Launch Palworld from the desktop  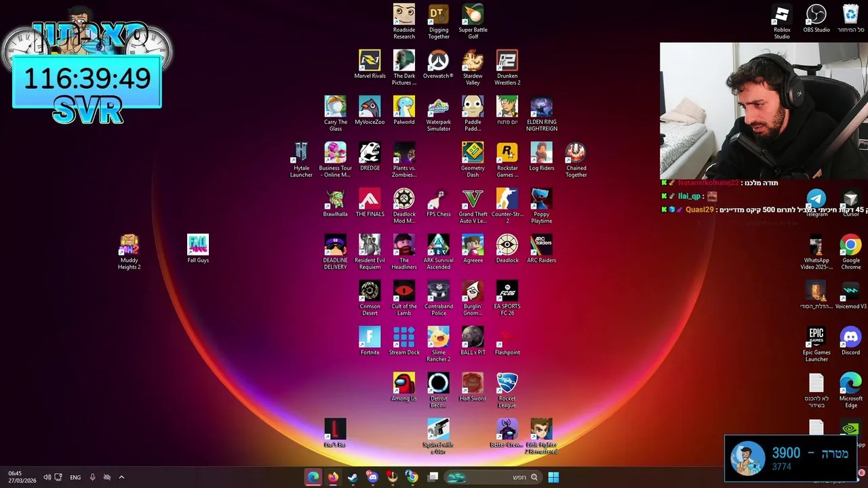404,110
